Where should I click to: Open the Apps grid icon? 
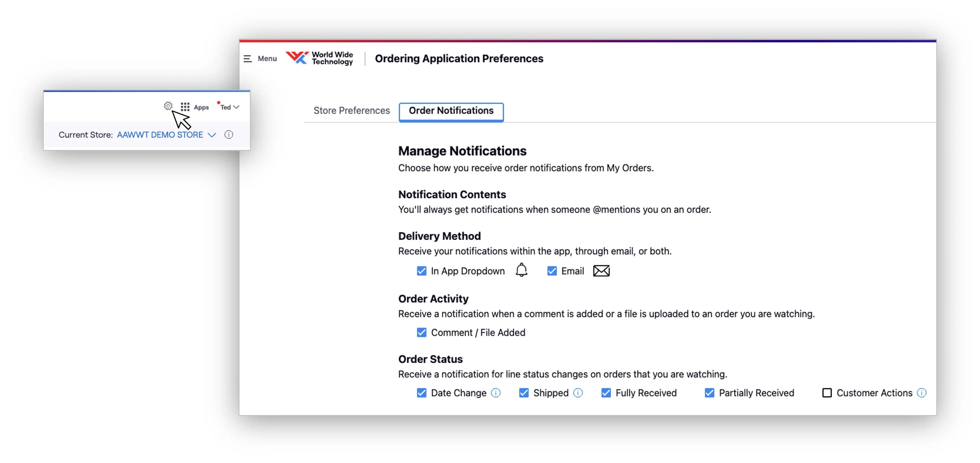click(x=185, y=107)
